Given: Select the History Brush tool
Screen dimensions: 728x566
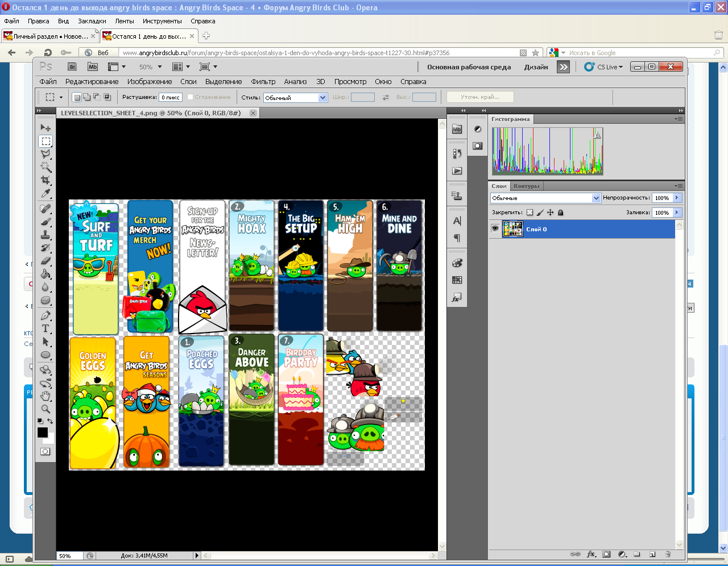Looking at the screenshot, I should [x=45, y=248].
